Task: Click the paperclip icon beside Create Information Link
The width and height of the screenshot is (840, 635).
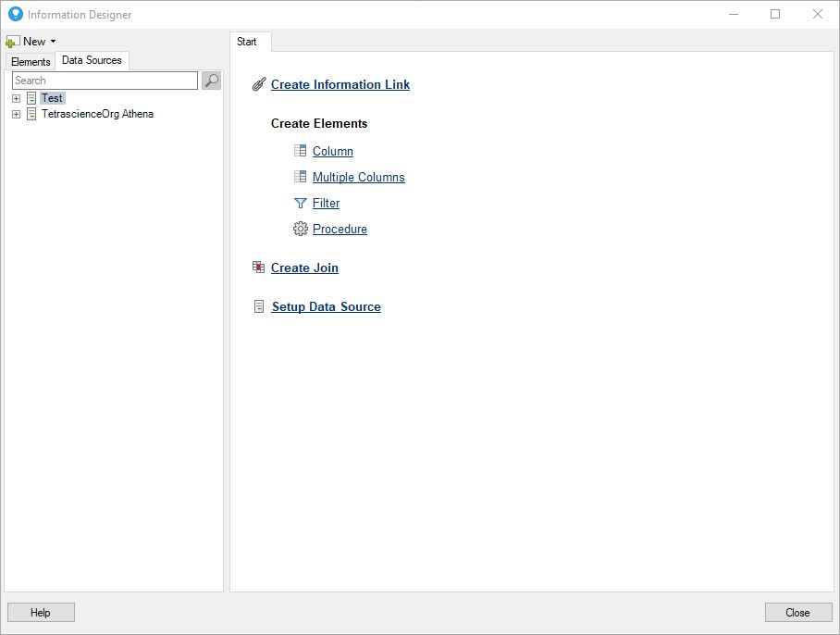Action: tap(258, 84)
